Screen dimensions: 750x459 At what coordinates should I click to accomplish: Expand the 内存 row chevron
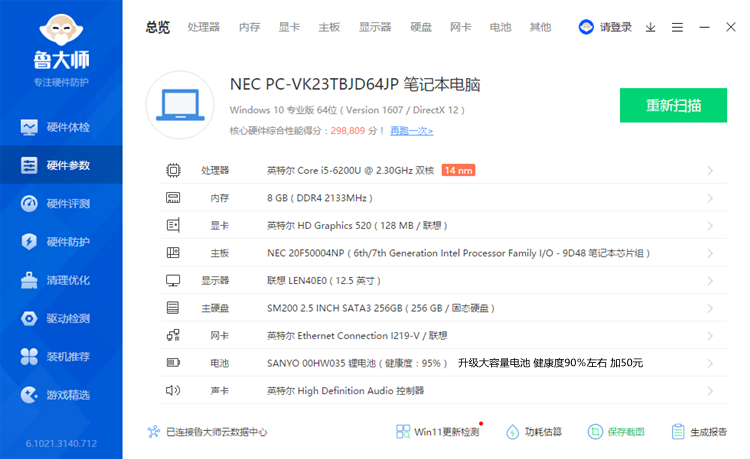710,198
